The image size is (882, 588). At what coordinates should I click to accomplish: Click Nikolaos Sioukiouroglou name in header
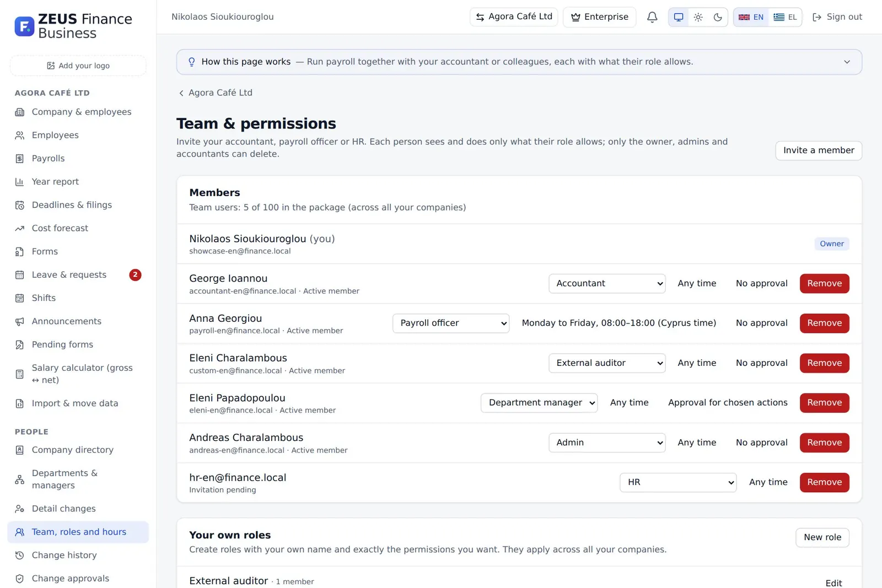pyautogui.click(x=222, y=17)
